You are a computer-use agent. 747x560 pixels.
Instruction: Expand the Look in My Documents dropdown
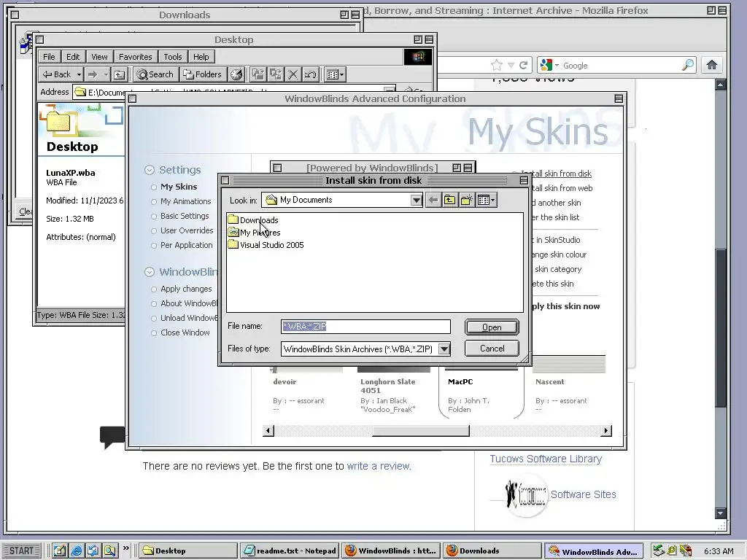[416, 200]
